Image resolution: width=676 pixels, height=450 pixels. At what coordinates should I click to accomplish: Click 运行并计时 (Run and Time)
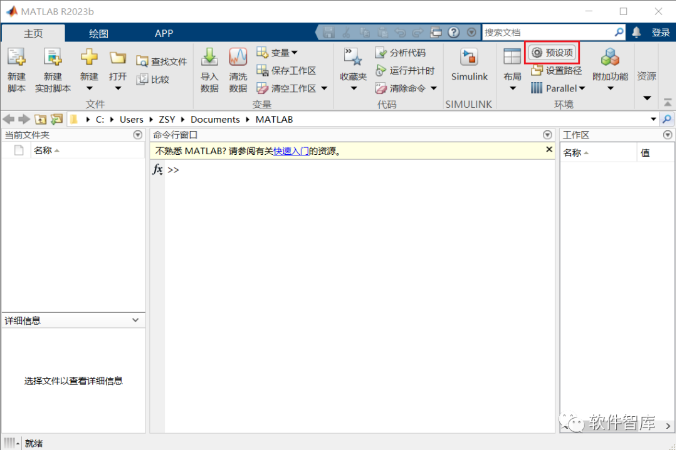405,70
